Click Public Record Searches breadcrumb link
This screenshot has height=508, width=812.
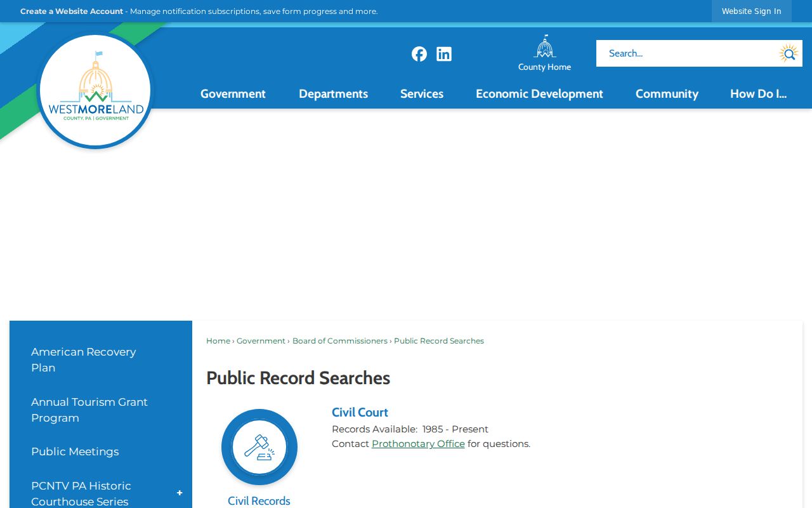(x=439, y=341)
